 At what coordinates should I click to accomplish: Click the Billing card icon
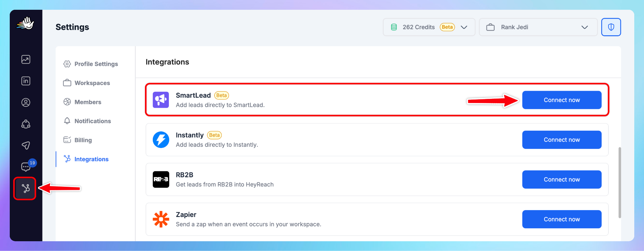click(67, 140)
